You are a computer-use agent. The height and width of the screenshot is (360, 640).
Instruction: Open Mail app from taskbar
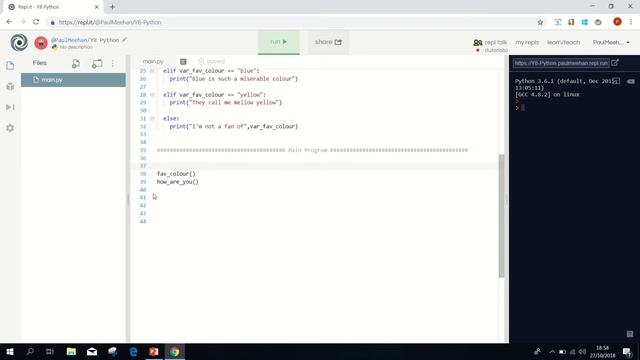92,352
